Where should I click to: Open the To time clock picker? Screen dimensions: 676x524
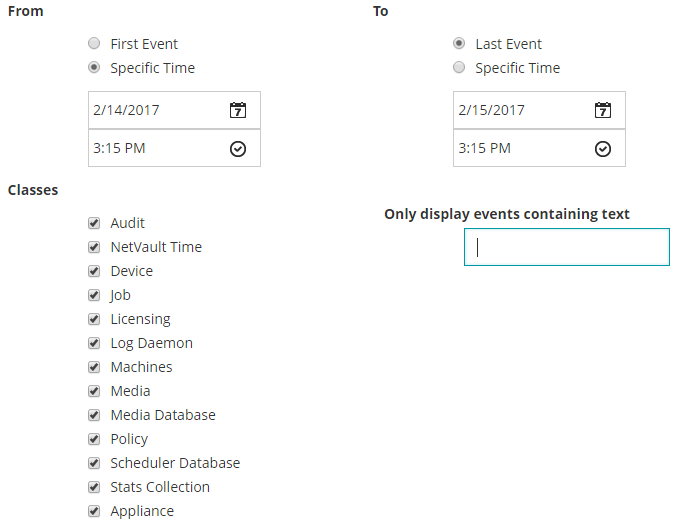coord(602,149)
